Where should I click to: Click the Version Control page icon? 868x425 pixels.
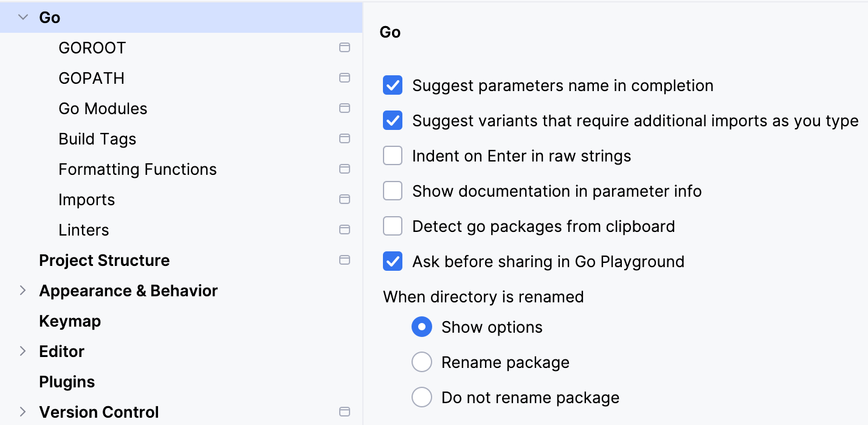click(345, 412)
